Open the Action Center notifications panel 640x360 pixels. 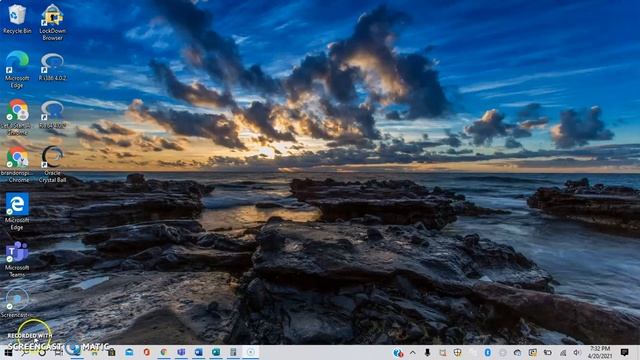(624, 352)
